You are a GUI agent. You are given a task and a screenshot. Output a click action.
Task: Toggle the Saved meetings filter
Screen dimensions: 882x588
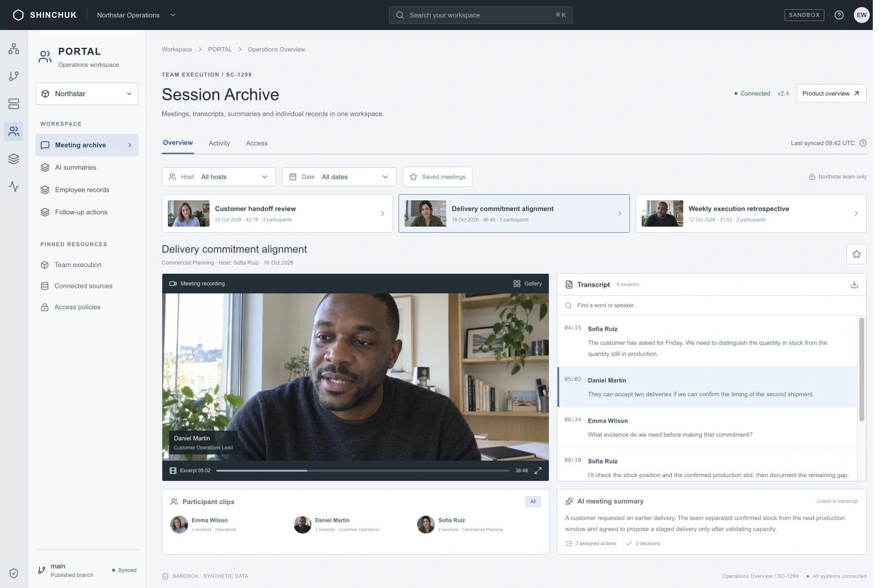(x=437, y=177)
